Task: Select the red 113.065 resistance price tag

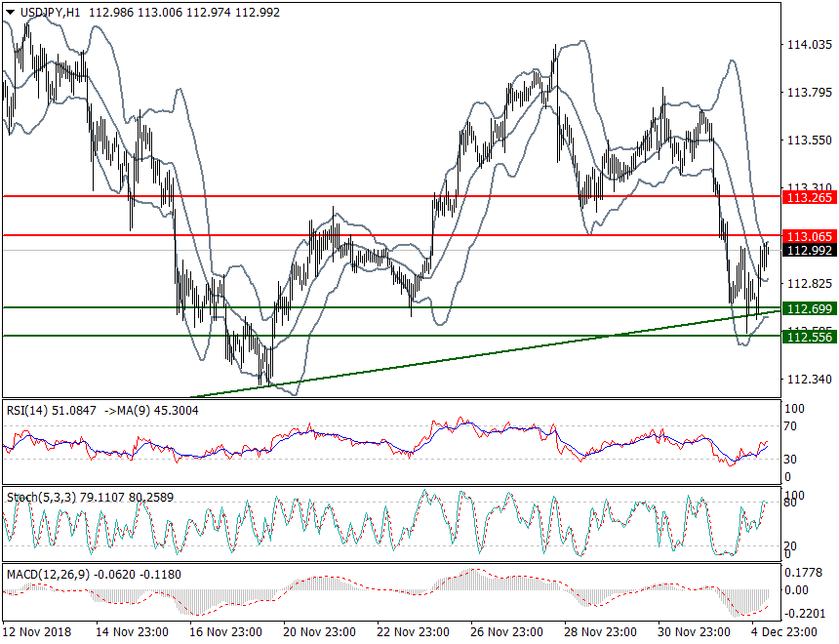Action: (x=810, y=236)
